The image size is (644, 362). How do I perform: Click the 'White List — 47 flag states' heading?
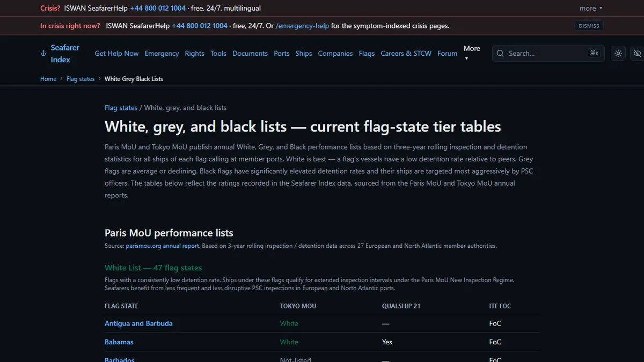pyautogui.click(x=153, y=268)
